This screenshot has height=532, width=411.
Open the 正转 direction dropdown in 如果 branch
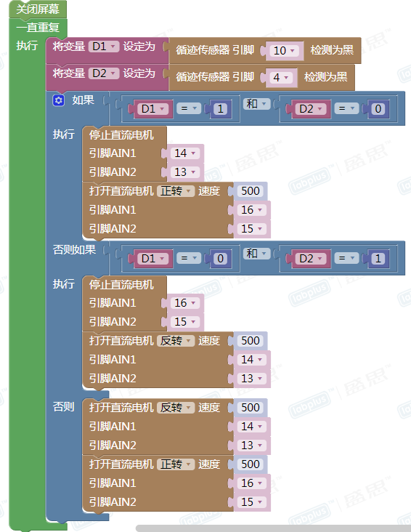[x=176, y=191]
